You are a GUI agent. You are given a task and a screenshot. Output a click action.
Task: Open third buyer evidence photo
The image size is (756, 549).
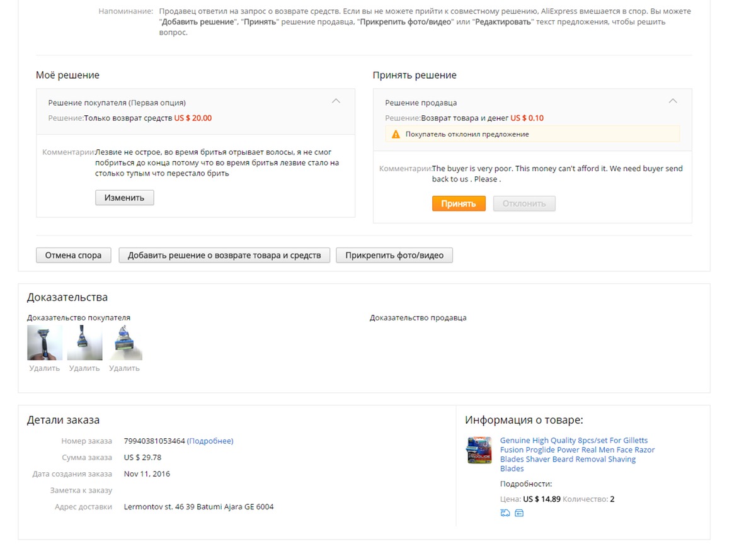(x=125, y=342)
